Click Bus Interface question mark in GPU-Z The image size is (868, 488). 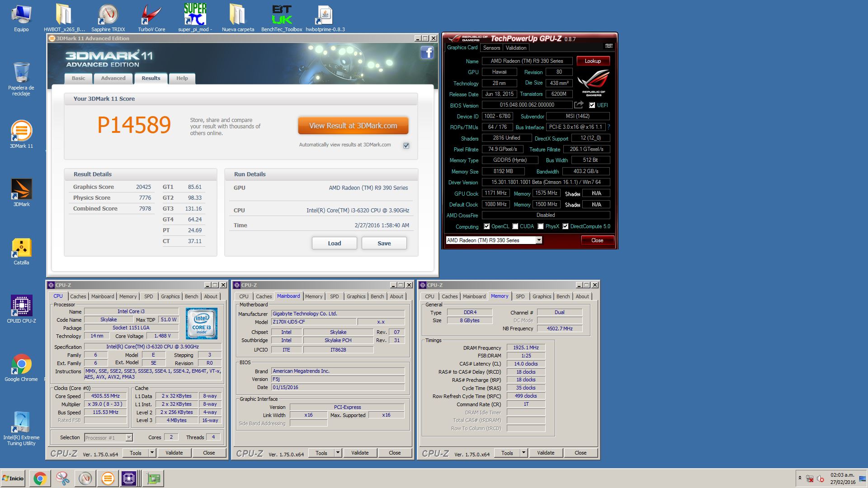point(609,127)
